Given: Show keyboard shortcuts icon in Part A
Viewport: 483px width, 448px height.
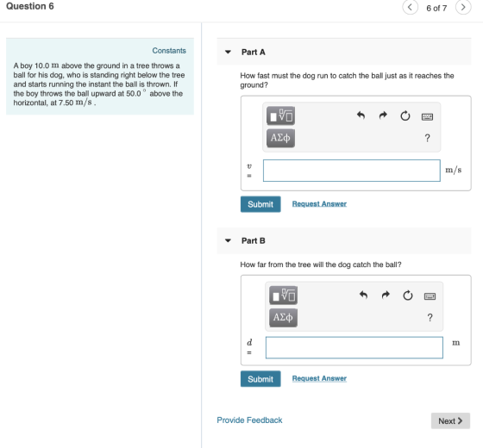Looking at the screenshot, I should click(427, 116).
